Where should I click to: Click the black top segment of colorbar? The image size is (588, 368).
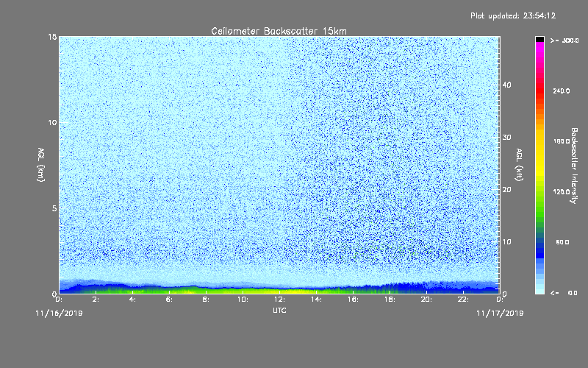539,39
